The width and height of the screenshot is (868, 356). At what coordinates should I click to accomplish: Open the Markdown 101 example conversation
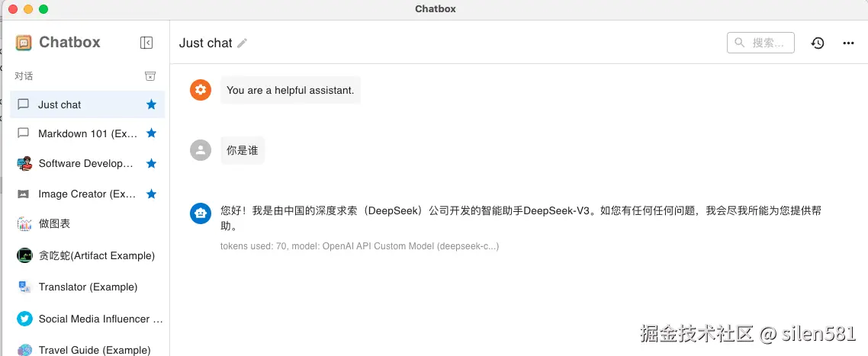tap(88, 133)
